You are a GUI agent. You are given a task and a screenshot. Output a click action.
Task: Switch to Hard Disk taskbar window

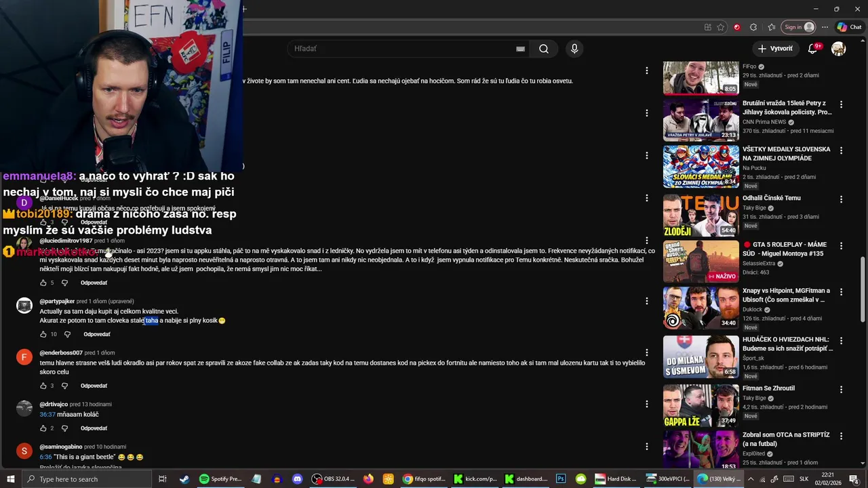pos(616,479)
